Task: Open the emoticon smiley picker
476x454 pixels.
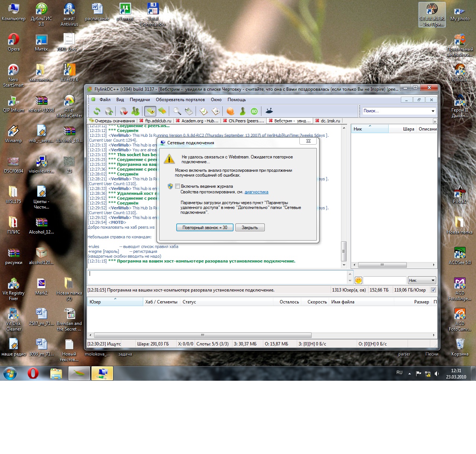Action: tap(358, 280)
